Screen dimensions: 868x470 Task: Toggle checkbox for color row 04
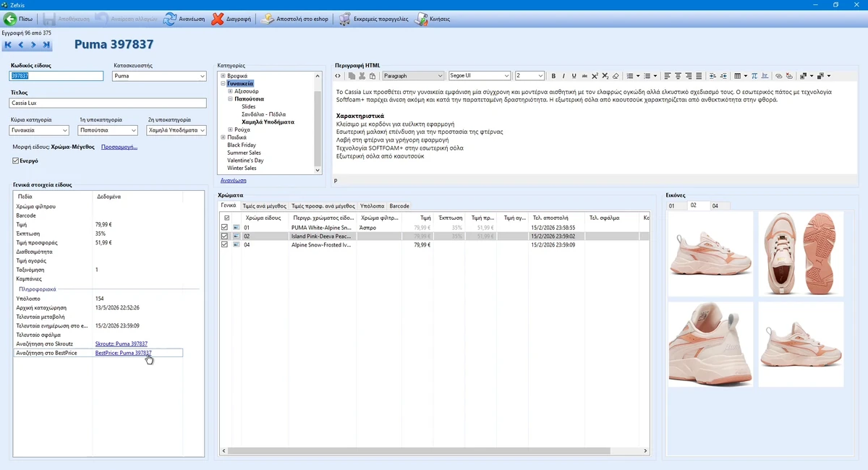(225, 244)
